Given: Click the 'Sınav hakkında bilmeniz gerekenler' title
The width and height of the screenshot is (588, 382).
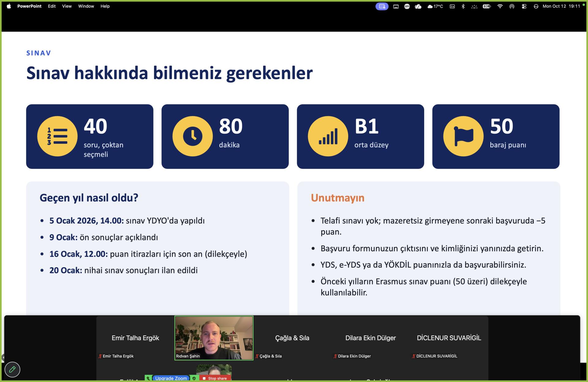Looking at the screenshot, I should (169, 73).
